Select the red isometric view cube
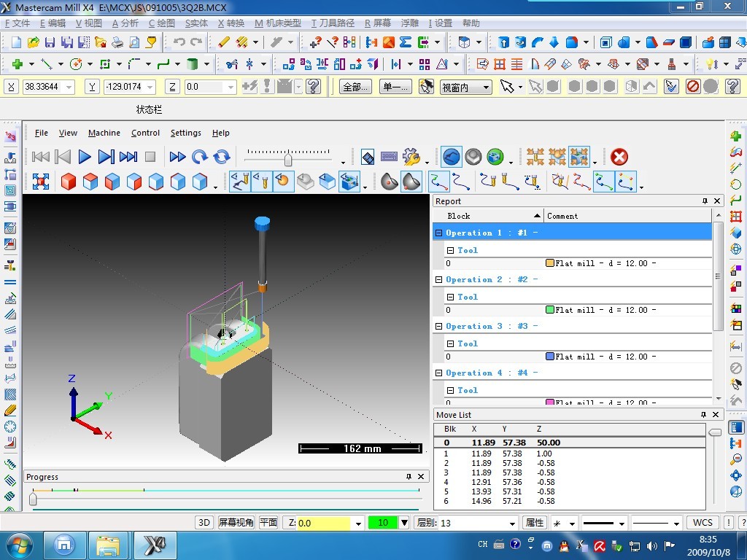Image resolution: width=747 pixels, height=560 pixels. click(x=68, y=182)
